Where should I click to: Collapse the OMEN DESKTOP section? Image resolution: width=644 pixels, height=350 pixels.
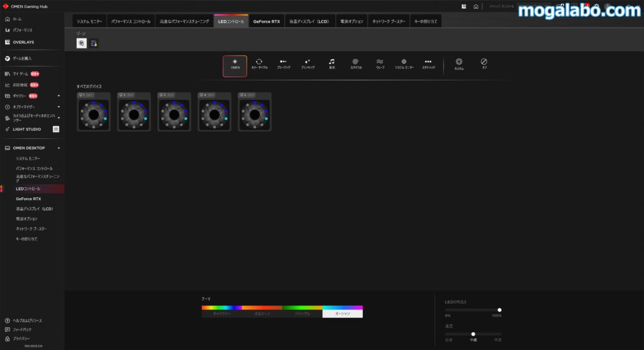click(x=58, y=148)
